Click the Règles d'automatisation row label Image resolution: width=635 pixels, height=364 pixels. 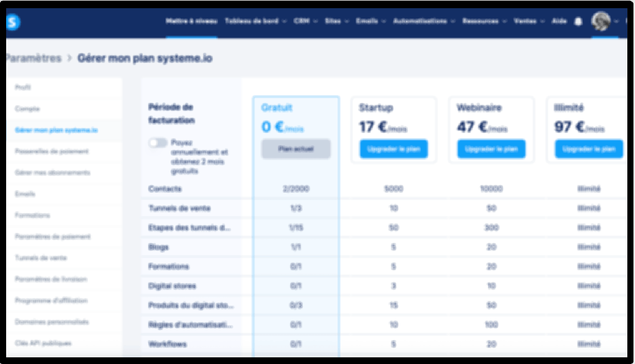pos(190,325)
